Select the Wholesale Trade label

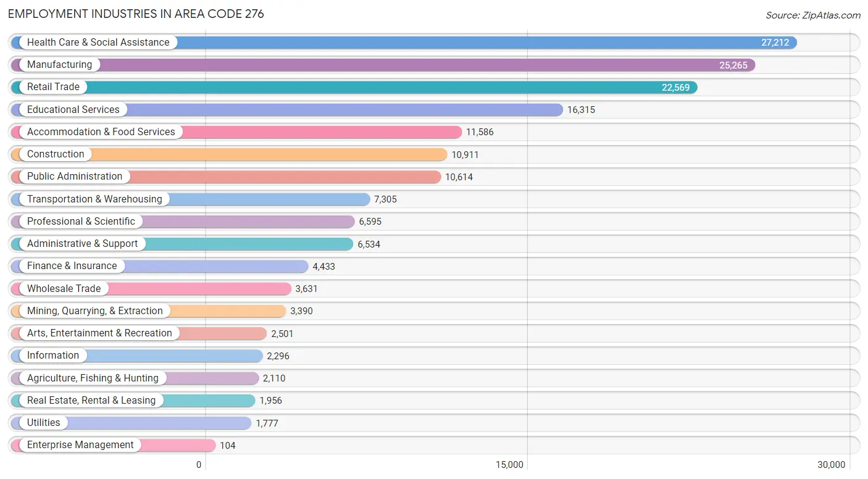(x=64, y=288)
